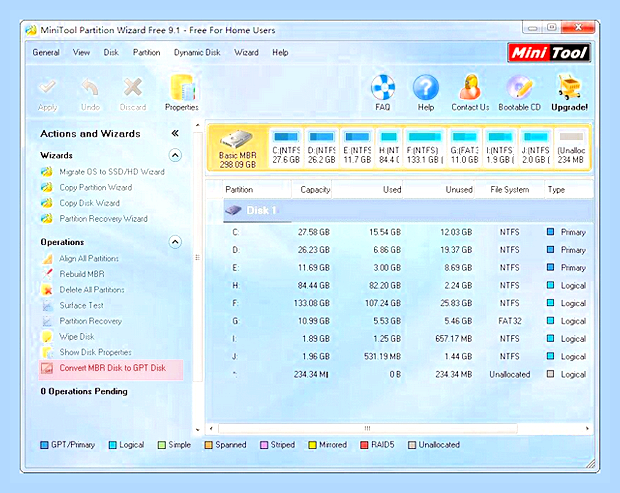Select the Disk 1 header row
Viewport: 620px width, 493px height.
point(408,210)
